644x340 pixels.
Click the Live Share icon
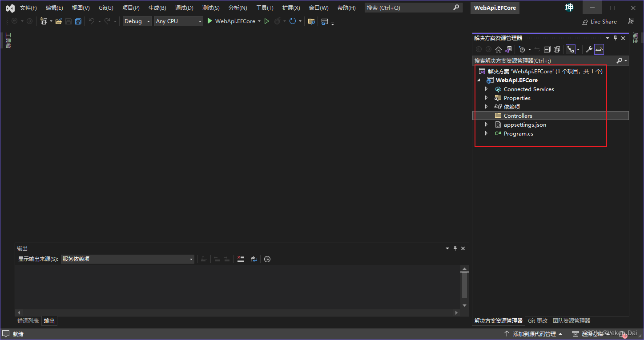coord(599,21)
